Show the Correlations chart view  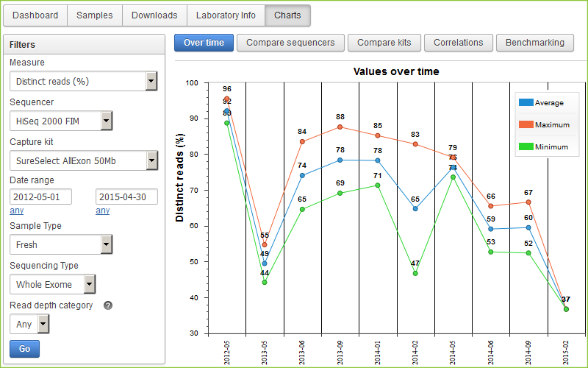[458, 43]
